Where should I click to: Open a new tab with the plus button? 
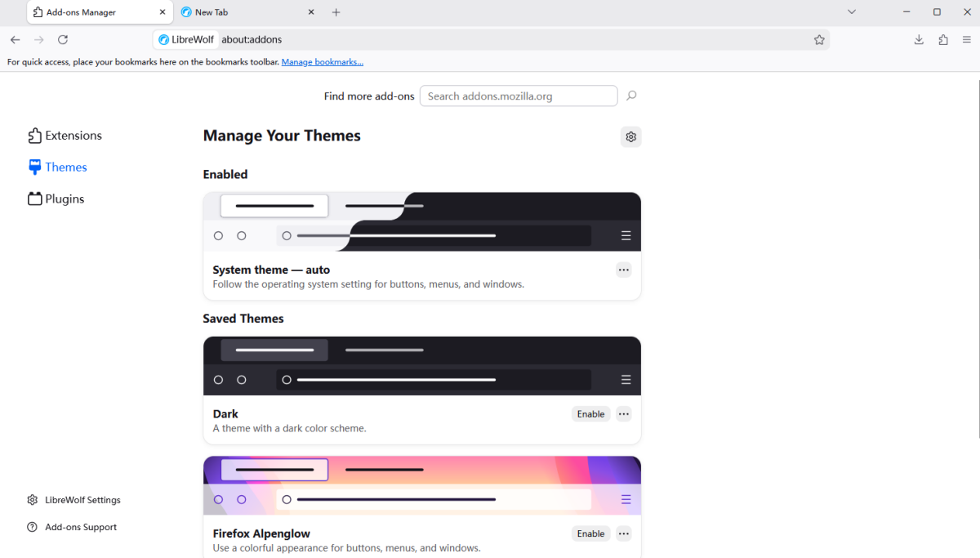pyautogui.click(x=336, y=12)
